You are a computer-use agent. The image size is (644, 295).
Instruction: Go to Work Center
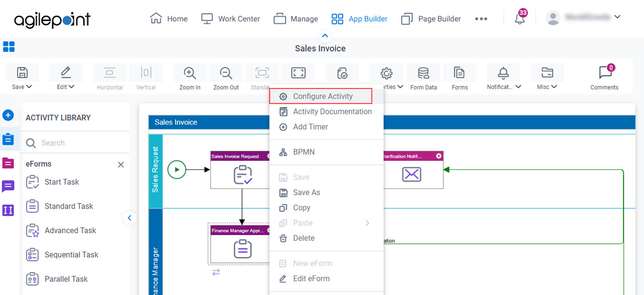click(x=230, y=19)
